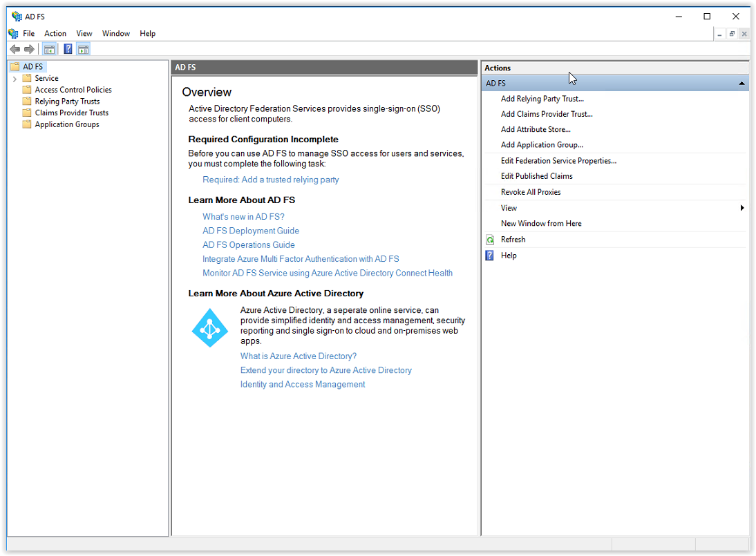
Task: Select Claims Provider Trusts in the tree
Action: click(x=72, y=113)
